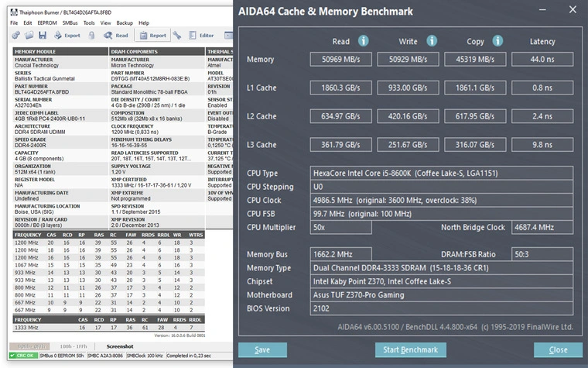
Task: Click the Memory Type field showing DDR4-3333
Action: point(441,268)
